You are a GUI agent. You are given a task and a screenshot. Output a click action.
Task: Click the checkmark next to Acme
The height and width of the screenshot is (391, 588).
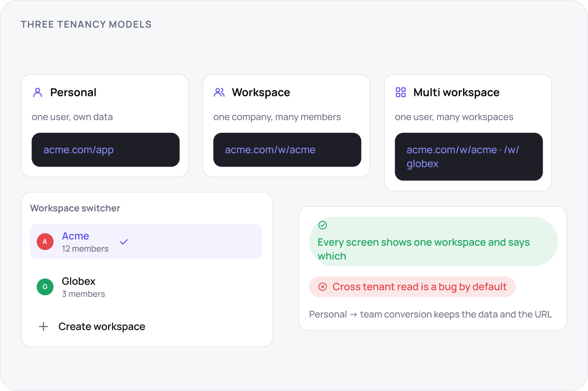click(124, 242)
